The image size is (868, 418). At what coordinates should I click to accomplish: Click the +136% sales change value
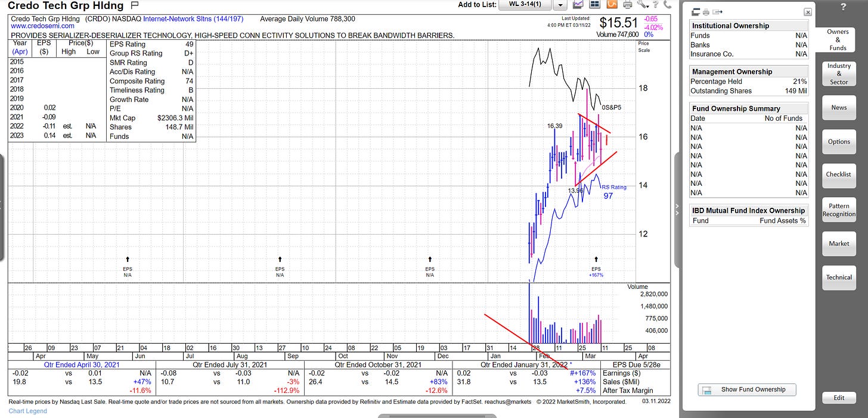coord(584,382)
